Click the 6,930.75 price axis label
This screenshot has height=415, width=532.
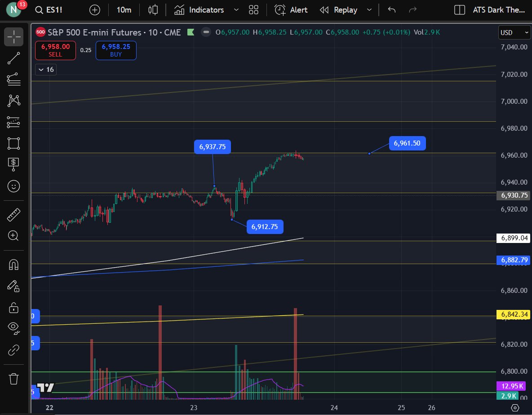pyautogui.click(x=514, y=195)
